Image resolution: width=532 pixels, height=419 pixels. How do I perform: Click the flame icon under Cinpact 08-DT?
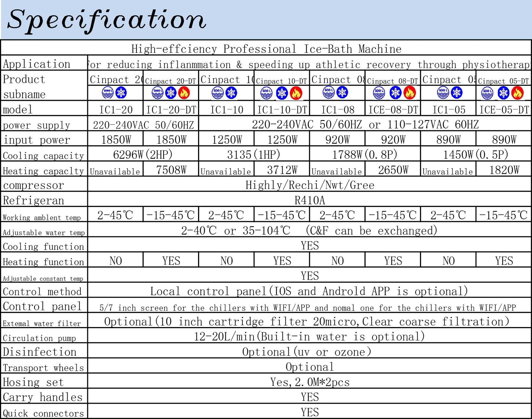(x=410, y=93)
